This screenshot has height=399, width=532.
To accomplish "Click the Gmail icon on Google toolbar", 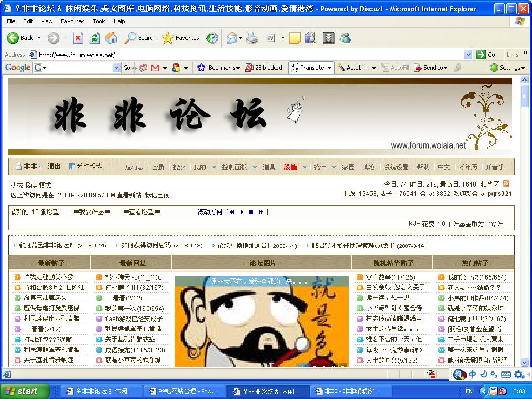I will (x=155, y=68).
